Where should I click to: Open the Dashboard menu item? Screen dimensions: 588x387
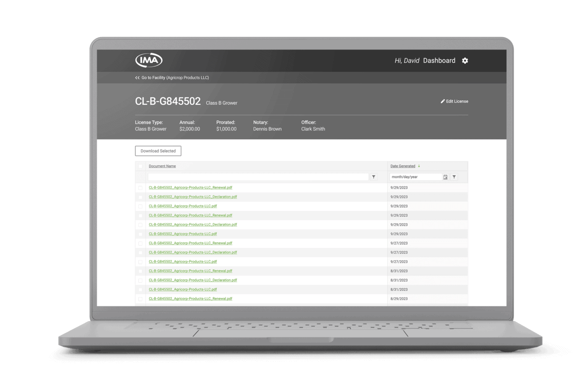[439, 61]
